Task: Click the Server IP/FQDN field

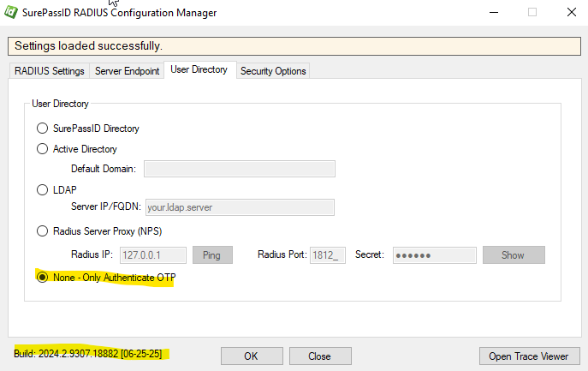Action: (x=240, y=207)
